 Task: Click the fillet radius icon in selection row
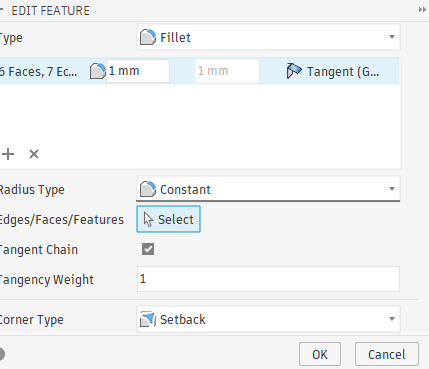pyautogui.click(x=97, y=71)
